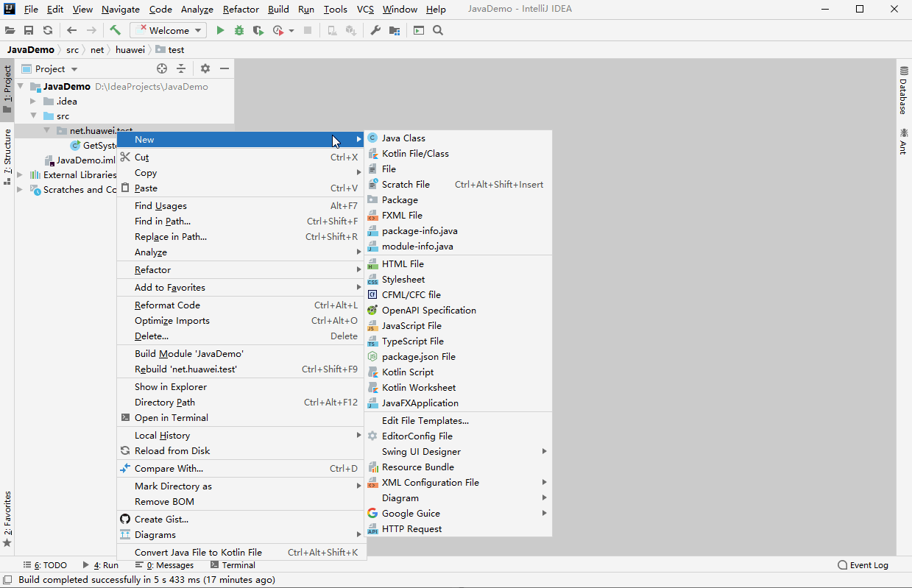Hide the Project panel with the minus icon
Image resolution: width=912 pixels, height=588 pixels.
[x=225, y=68]
